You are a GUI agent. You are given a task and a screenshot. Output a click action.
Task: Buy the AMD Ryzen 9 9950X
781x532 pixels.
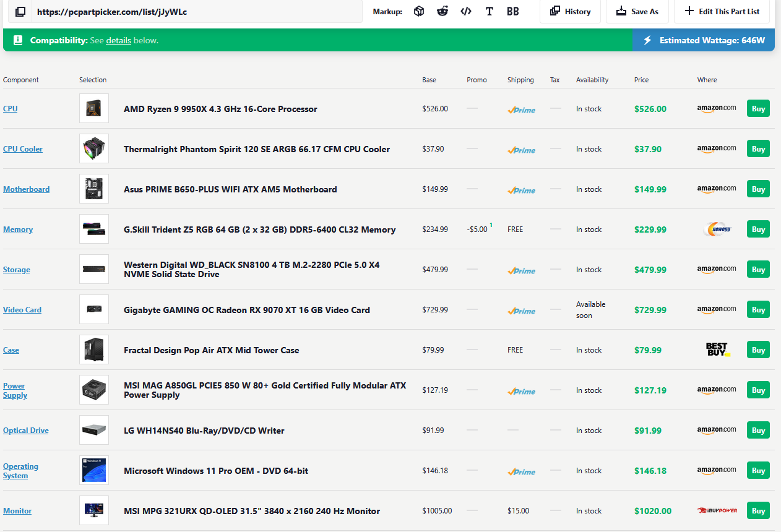pyautogui.click(x=758, y=108)
